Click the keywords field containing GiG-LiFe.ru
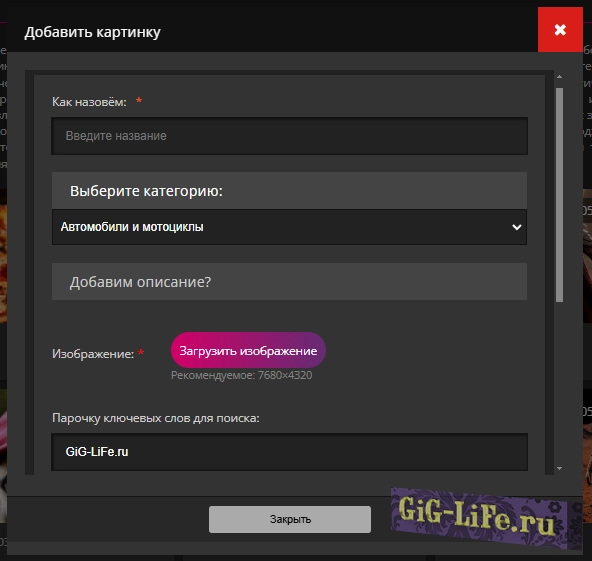Image resolution: width=592 pixels, height=561 pixels. (289, 452)
